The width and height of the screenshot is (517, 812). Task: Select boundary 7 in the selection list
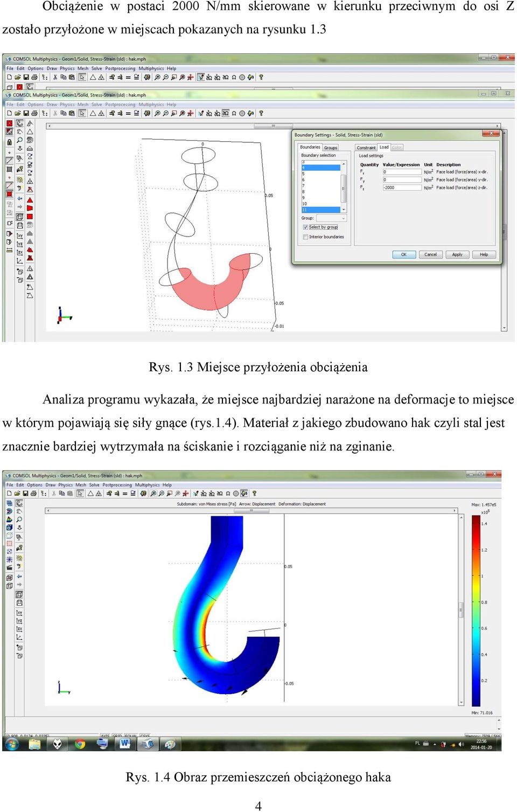(x=320, y=185)
